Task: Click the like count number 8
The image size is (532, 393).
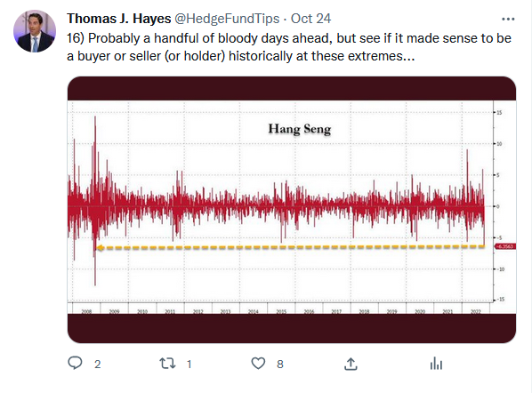Action: (280, 365)
